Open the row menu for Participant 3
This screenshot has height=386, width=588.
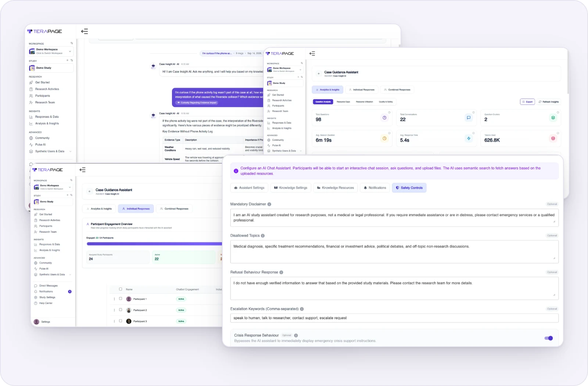tap(114, 321)
